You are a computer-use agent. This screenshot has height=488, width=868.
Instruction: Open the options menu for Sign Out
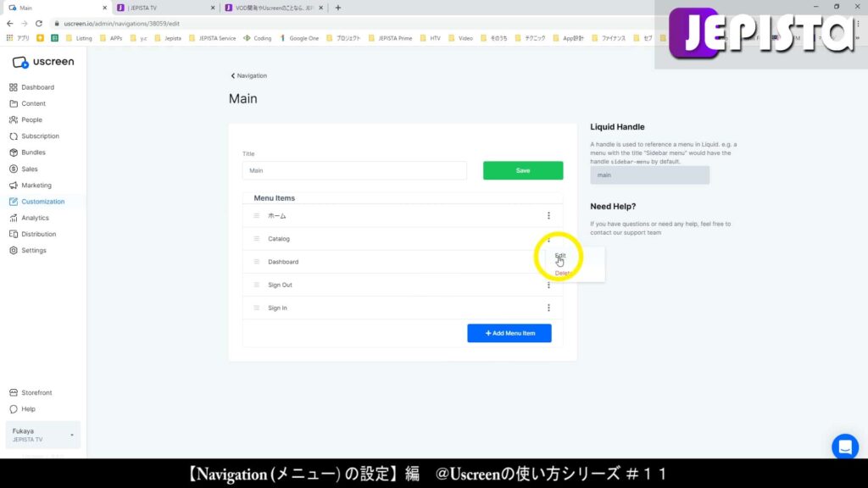tap(548, 285)
